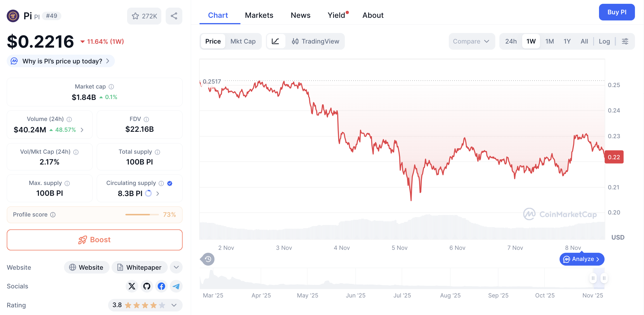Screen dimensions: 644x315
Task: Open the Compare dropdown
Action: [471, 41]
